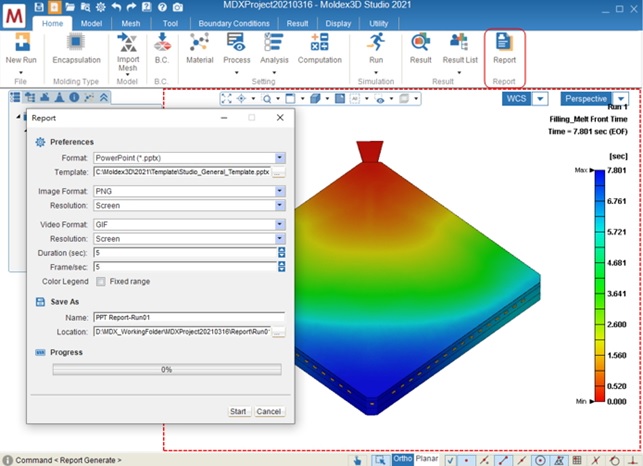Image resolution: width=643 pixels, height=466 pixels.
Task: Open the Computation settings icon
Action: [x=319, y=45]
